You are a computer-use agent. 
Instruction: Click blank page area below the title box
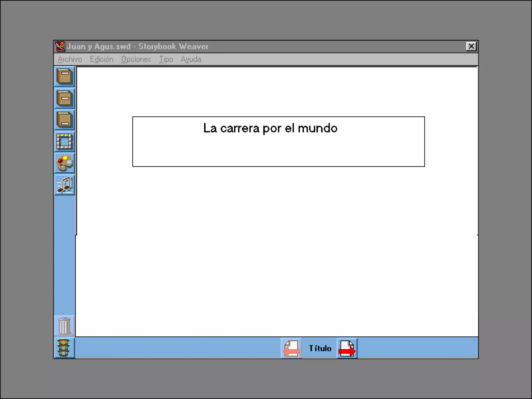click(x=277, y=247)
